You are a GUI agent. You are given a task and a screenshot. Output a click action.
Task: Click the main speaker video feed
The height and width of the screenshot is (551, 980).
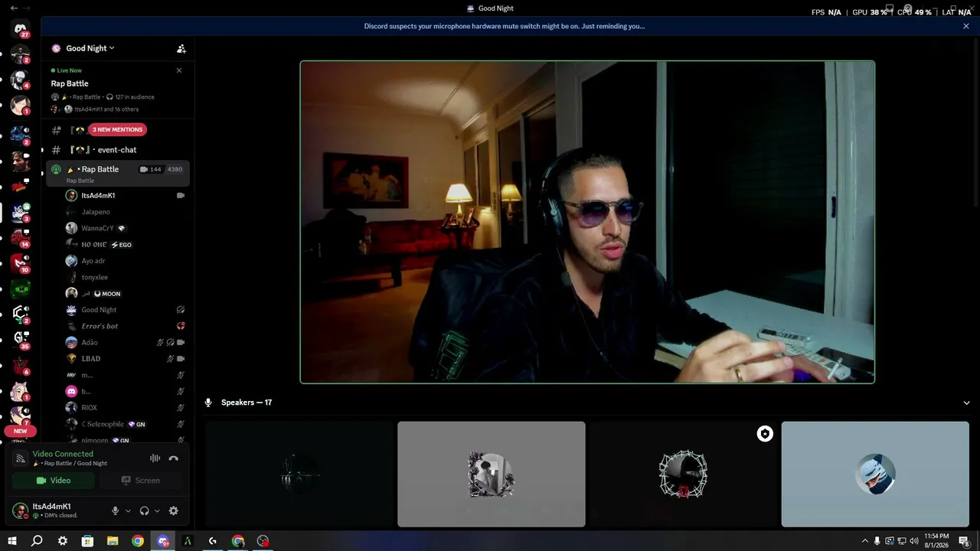pos(587,222)
